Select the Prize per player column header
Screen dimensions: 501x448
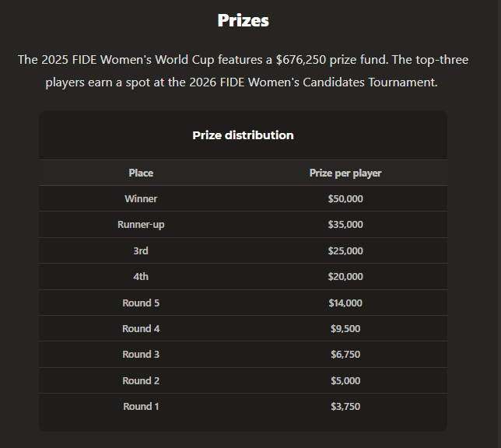pos(345,173)
